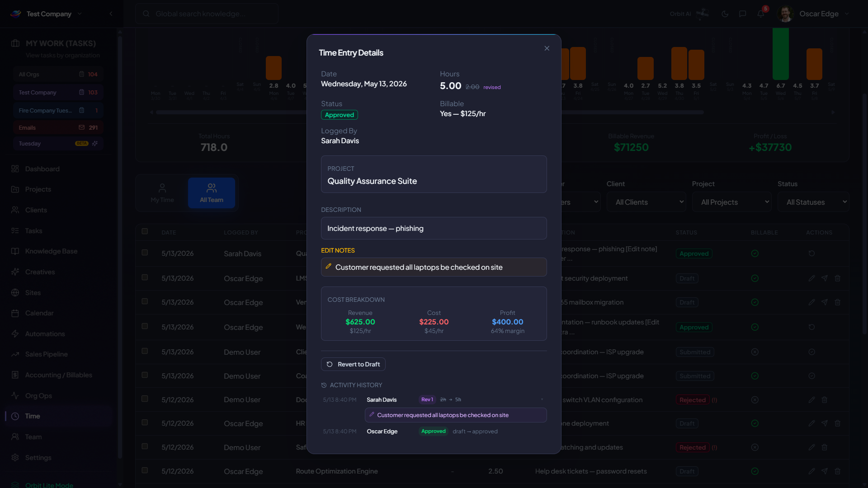The image size is (868, 488).
Task: Open the All Statuses dropdown
Action: click(813, 202)
